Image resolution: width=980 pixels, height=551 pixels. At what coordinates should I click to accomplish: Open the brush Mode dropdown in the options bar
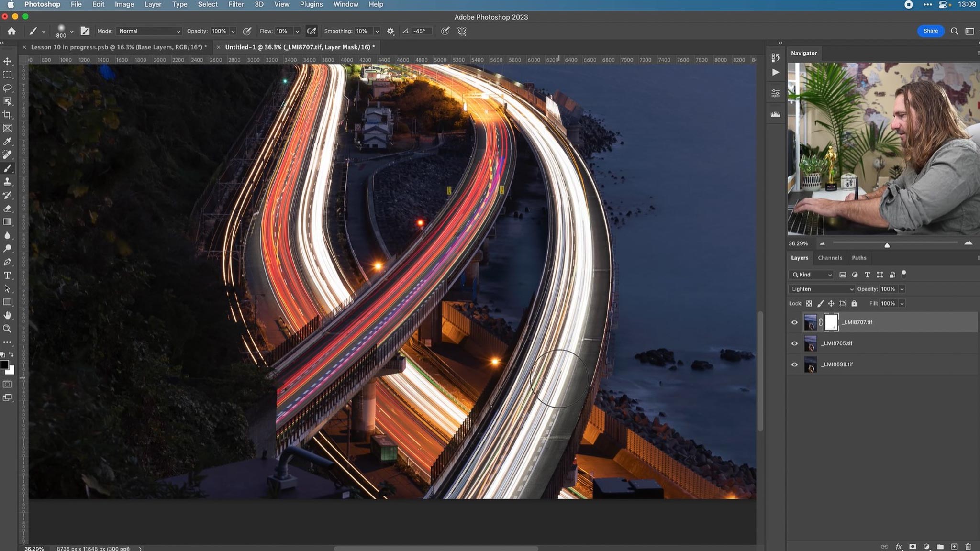click(x=149, y=31)
